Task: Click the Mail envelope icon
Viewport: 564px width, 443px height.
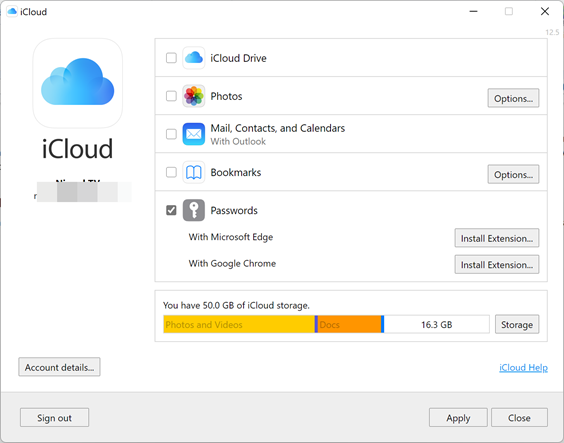Action: tap(194, 134)
